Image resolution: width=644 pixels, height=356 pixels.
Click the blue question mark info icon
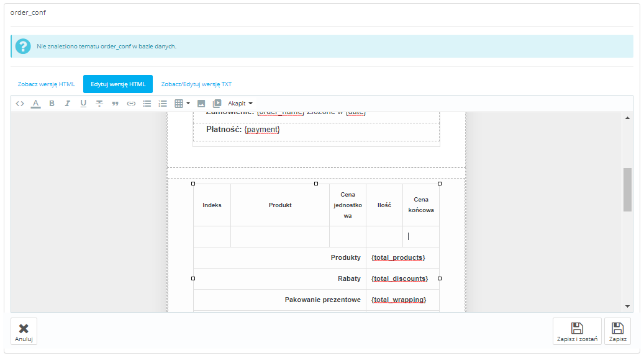pos(23,47)
